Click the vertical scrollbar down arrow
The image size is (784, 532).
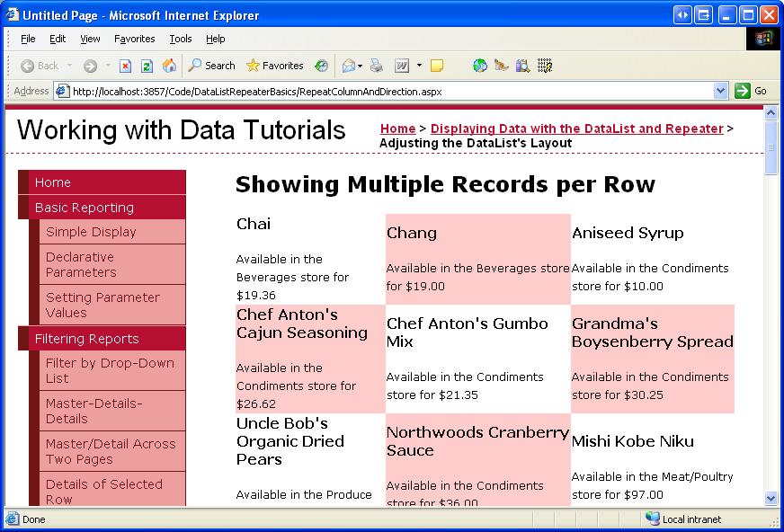coord(771,498)
